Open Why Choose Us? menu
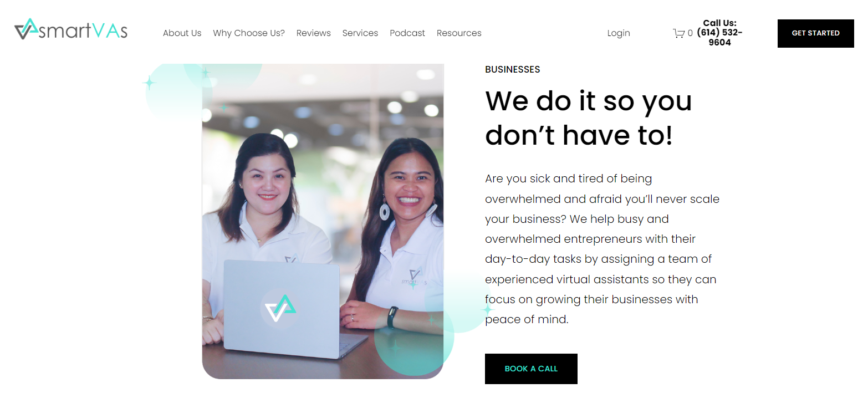 click(249, 33)
